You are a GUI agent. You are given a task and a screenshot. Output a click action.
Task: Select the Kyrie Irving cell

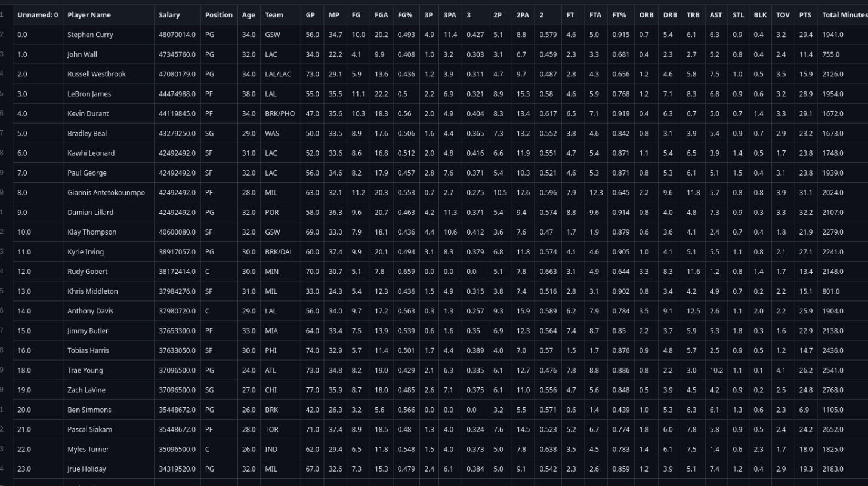coord(108,251)
